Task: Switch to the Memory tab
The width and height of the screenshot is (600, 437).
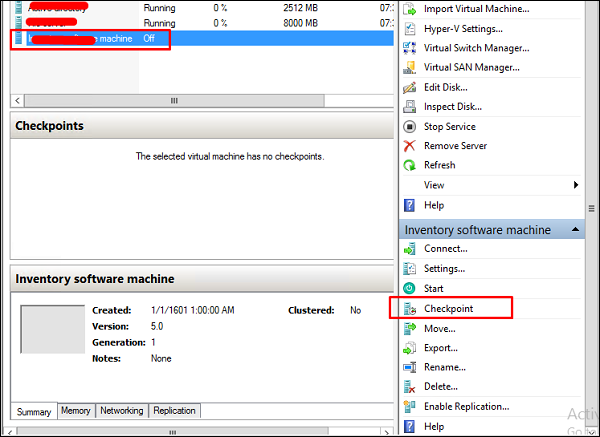Action: click(x=76, y=411)
